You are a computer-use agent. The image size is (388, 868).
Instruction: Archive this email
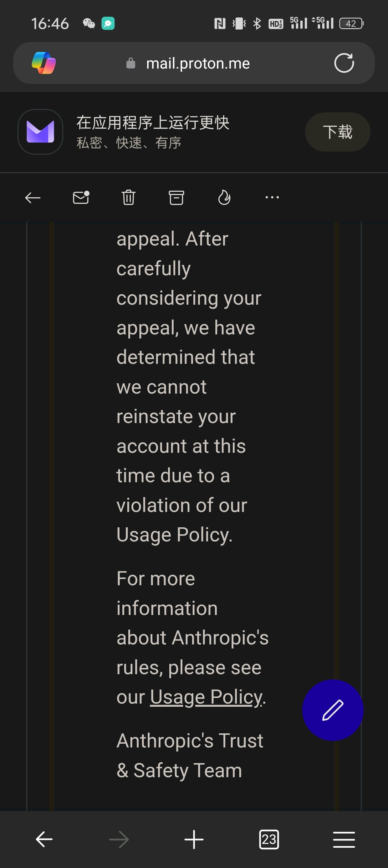pyautogui.click(x=176, y=198)
